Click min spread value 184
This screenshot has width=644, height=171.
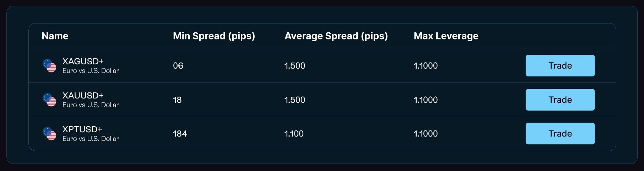coord(180,134)
